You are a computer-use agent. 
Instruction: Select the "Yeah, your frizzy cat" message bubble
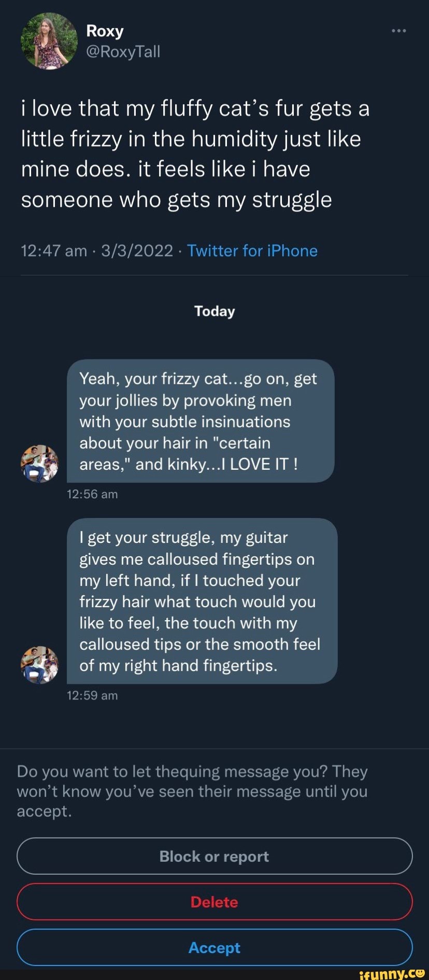point(201,421)
